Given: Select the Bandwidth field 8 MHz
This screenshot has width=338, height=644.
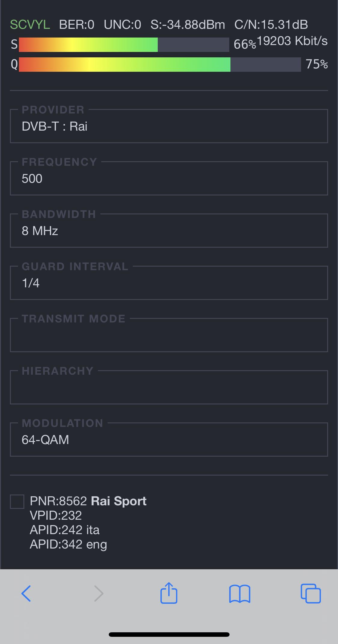Looking at the screenshot, I should click(x=169, y=231).
